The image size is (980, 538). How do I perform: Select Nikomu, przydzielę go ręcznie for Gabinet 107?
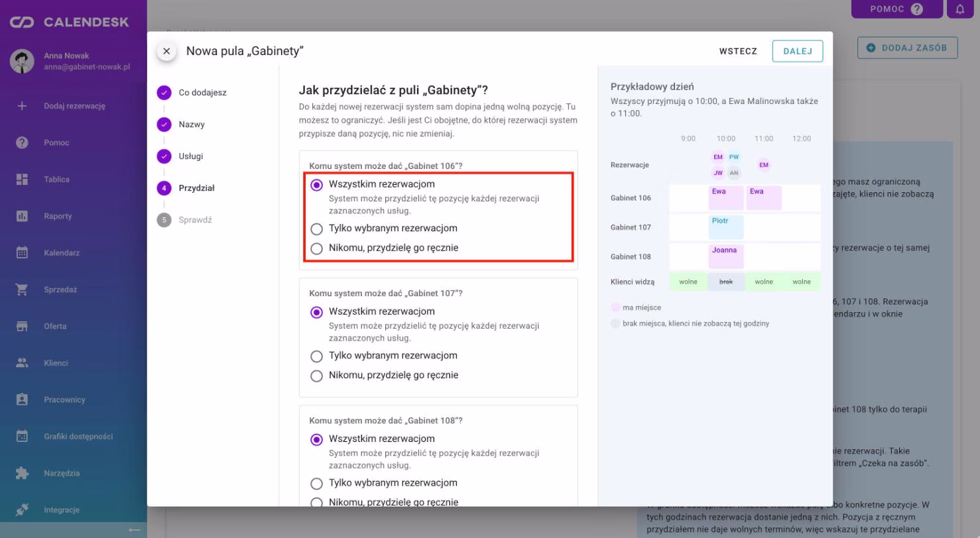pyautogui.click(x=317, y=376)
